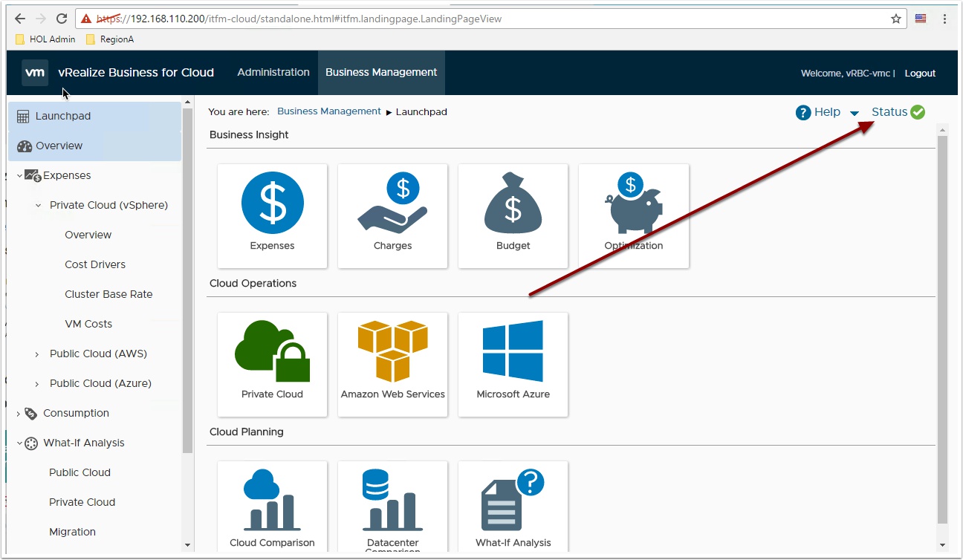Viewport: 963px width, 560px height.
Task: Open the HOL Admin bookmark folder
Action: click(46, 39)
